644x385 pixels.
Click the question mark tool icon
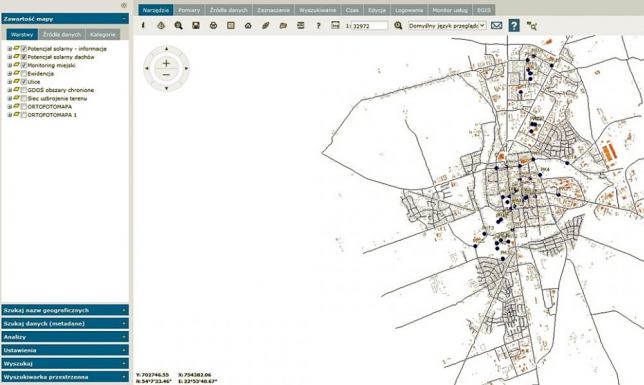click(318, 25)
